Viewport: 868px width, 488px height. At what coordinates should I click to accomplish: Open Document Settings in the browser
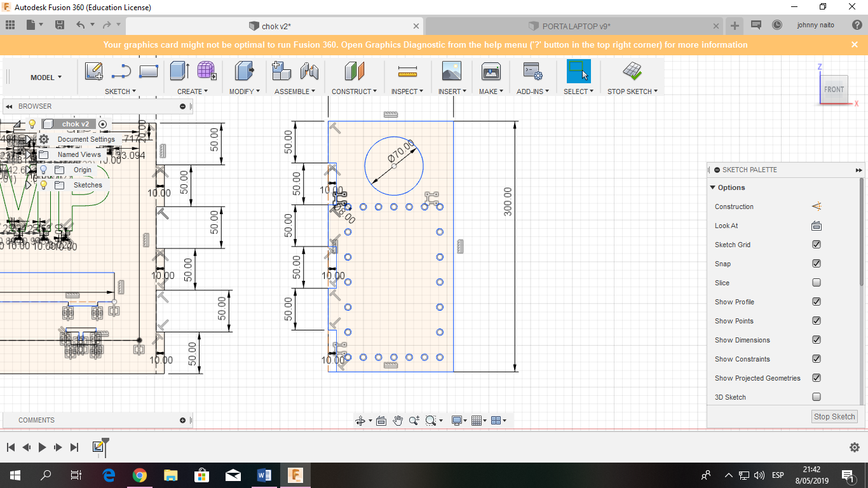[86, 139]
